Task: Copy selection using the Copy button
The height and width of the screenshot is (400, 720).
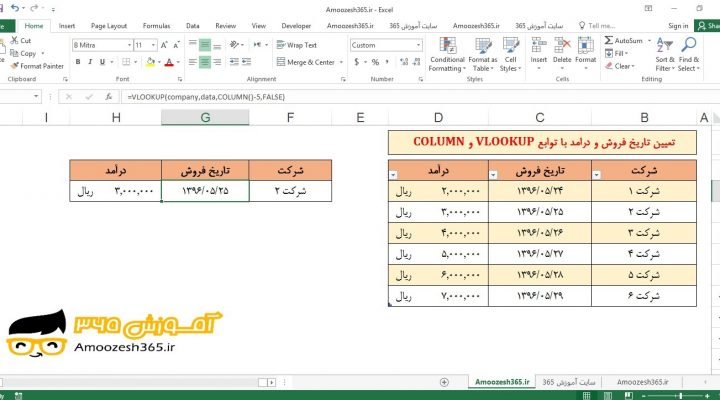Action: 24,53
